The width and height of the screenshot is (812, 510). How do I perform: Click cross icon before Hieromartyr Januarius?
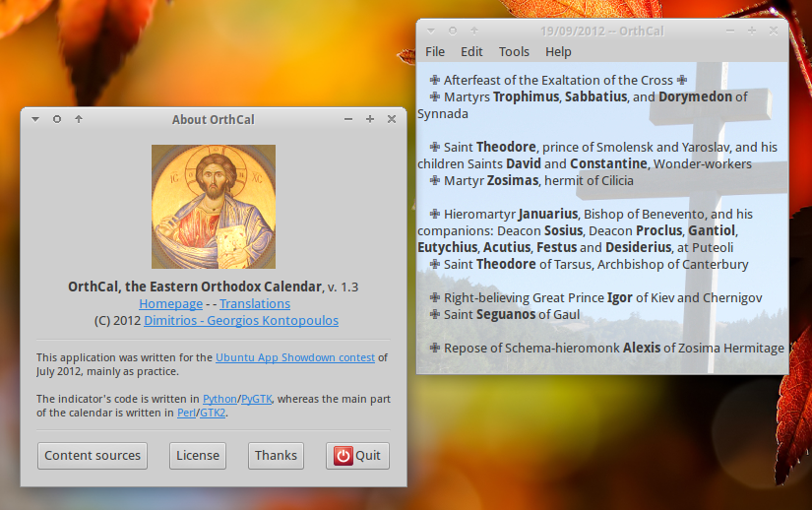(434, 214)
